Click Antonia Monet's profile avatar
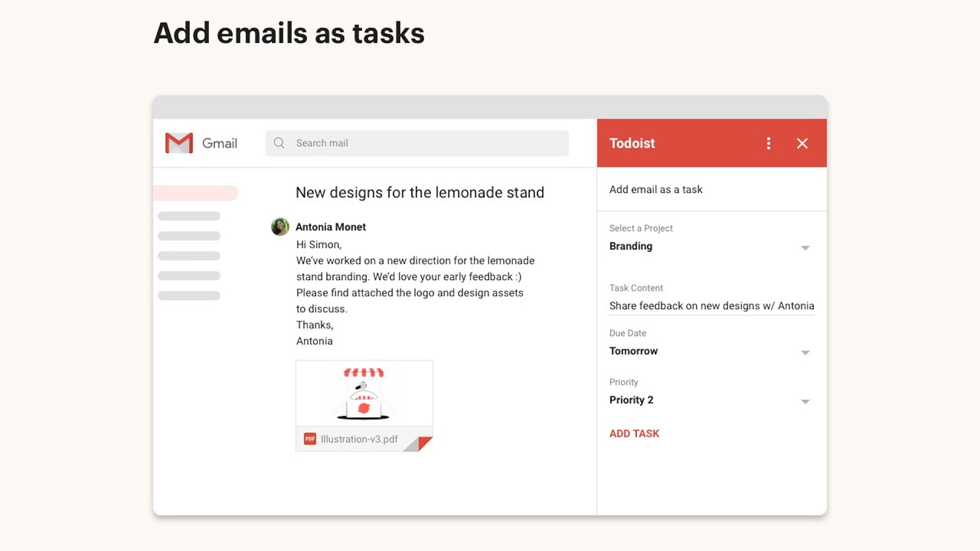The image size is (980, 551). pos(280,227)
